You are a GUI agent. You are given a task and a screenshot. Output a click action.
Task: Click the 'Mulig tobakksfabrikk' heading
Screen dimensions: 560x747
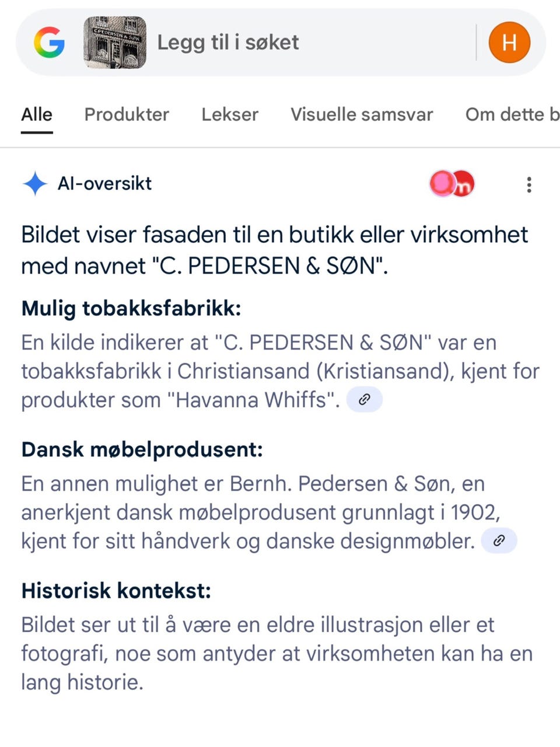point(131,308)
